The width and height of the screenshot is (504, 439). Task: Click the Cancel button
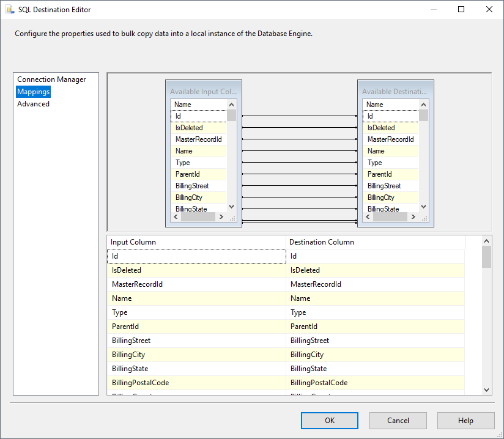398,421
